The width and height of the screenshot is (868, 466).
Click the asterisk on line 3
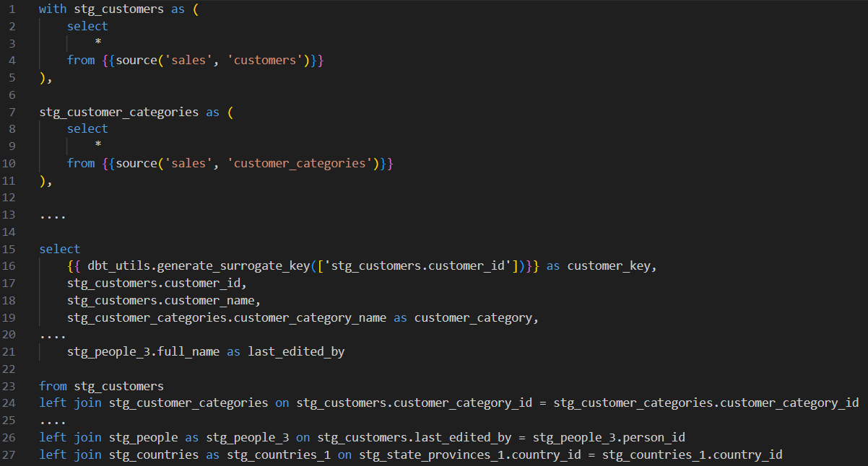click(98, 43)
